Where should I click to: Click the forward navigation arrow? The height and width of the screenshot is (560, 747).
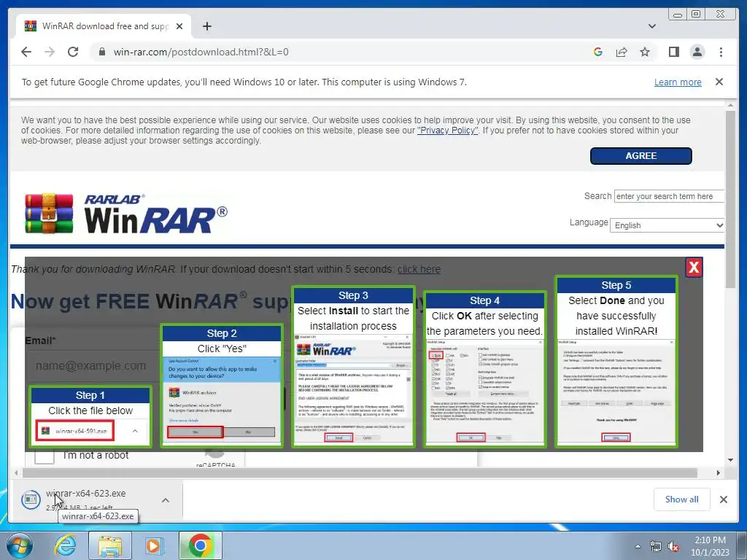coord(50,52)
